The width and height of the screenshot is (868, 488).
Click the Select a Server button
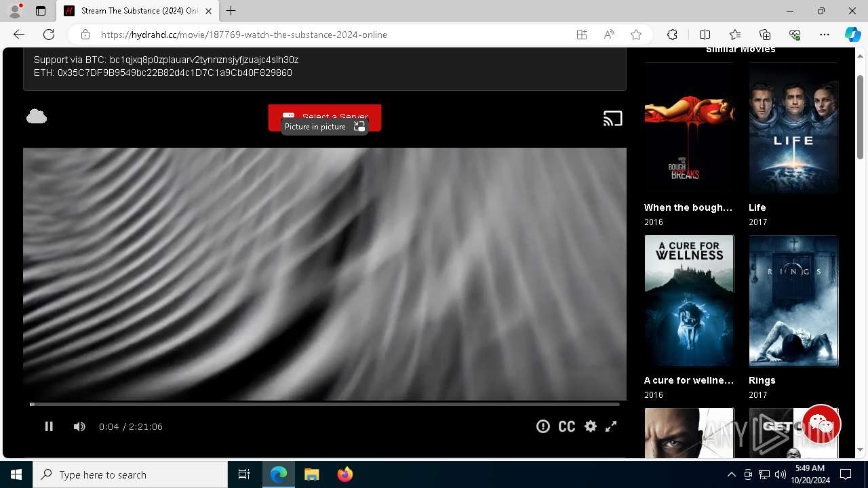pos(324,112)
